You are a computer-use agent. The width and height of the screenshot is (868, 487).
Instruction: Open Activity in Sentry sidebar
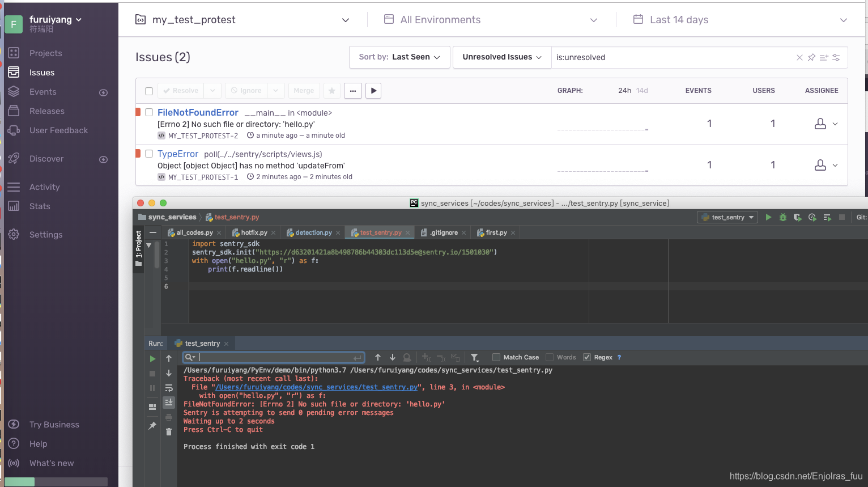pos(44,187)
